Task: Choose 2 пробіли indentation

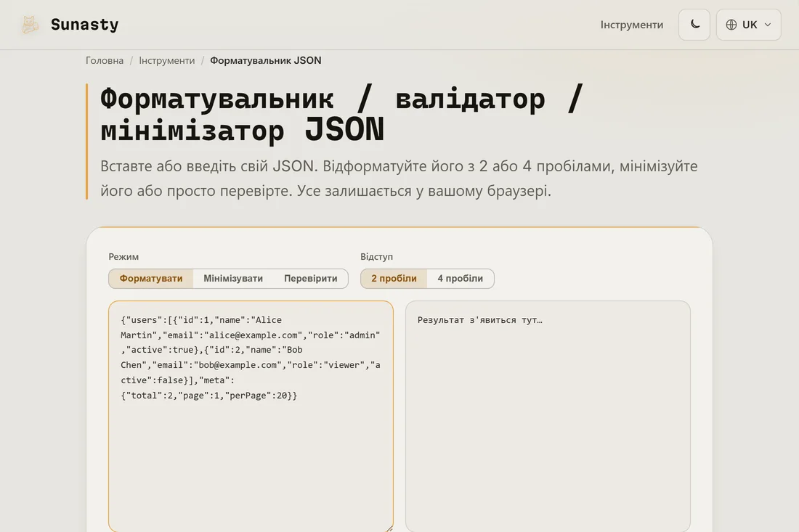Action: (x=394, y=279)
